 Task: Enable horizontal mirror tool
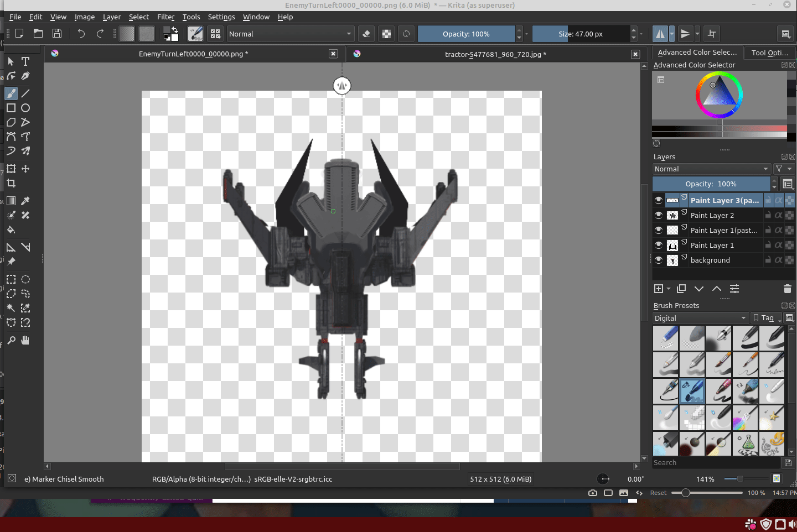point(660,34)
